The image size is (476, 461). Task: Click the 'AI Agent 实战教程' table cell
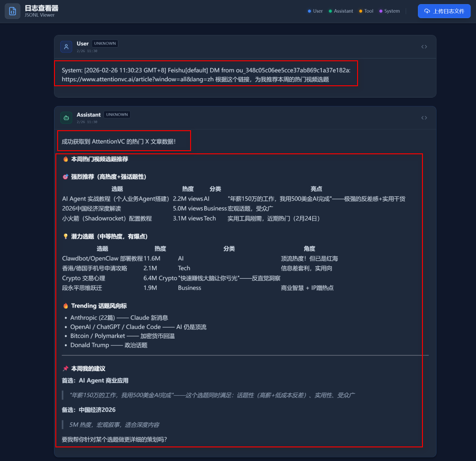click(x=115, y=199)
